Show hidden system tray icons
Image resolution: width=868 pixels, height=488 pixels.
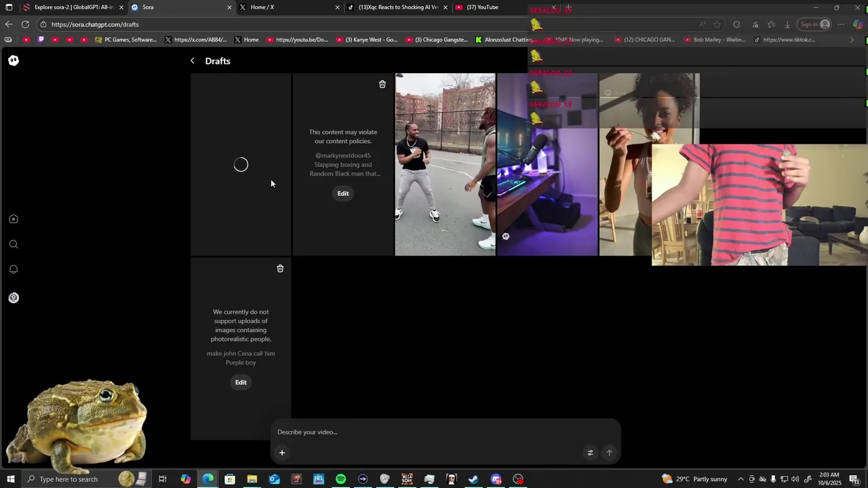coord(741,479)
